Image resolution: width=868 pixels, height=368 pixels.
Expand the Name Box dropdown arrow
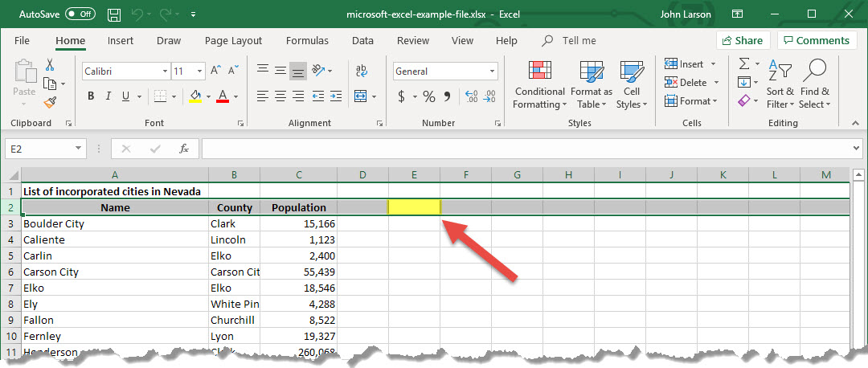pyautogui.click(x=78, y=149)
